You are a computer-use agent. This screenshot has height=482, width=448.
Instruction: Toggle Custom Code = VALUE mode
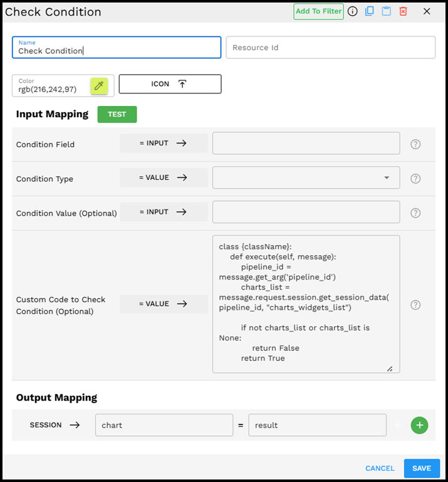(x=164, y=304)
